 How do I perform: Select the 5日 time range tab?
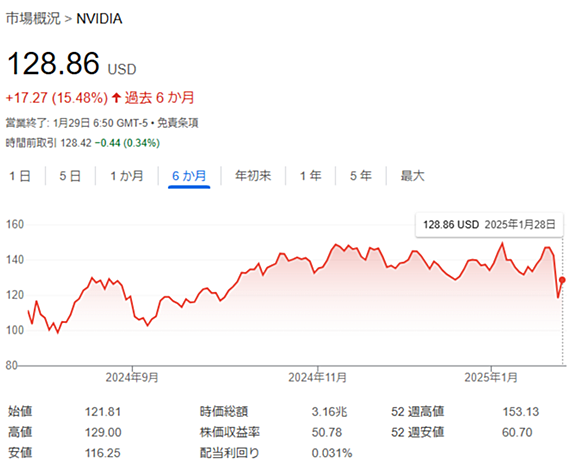70,176
